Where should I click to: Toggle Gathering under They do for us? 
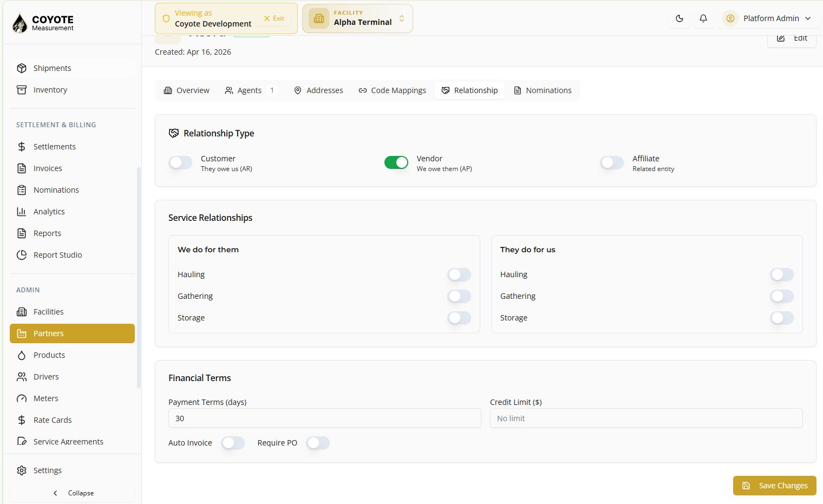click(x=782, y=296)
